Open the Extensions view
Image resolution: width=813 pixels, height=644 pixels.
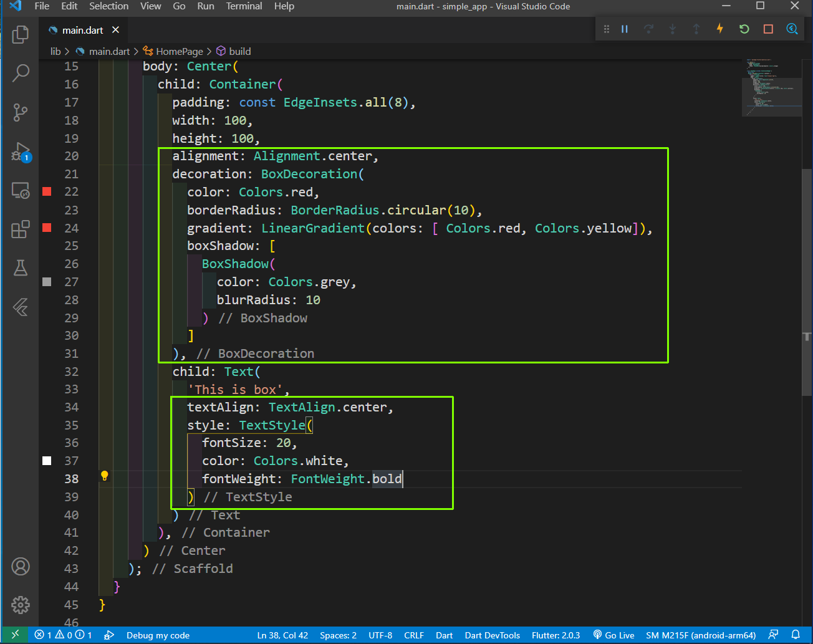click(x=20, y=229)
